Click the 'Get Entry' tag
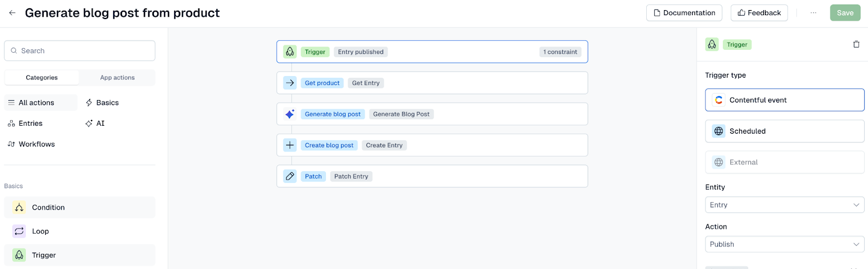 point(366,83)
